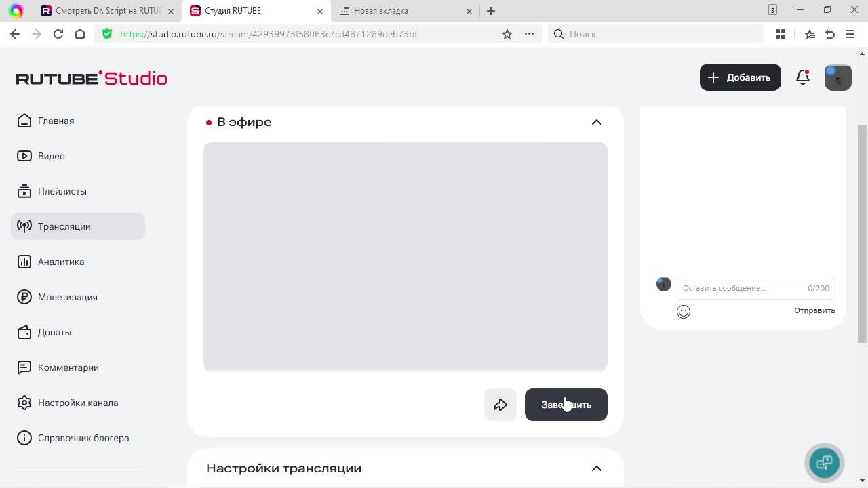Viewport: 868px width, 488px height.
Task: Click the Монетизация ruble icon
Action: point(24,297)
